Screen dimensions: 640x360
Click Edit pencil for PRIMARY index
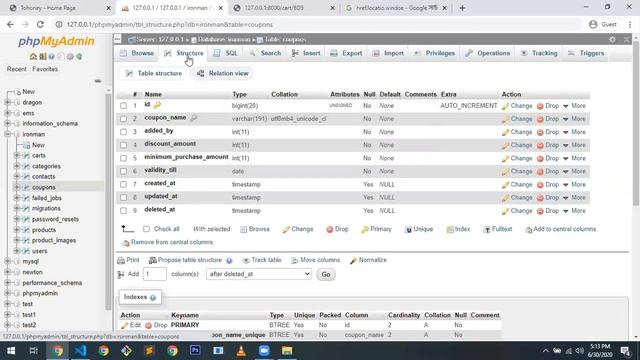(124, 325)
